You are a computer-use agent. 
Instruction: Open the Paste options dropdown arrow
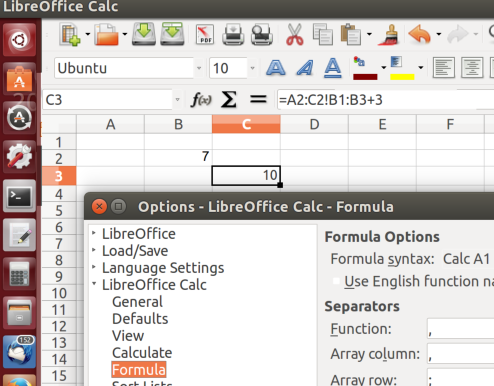pos(369,34)
